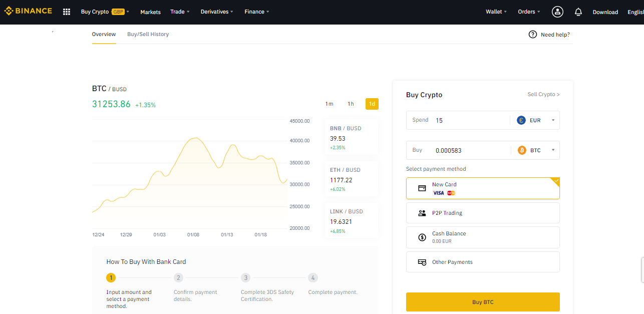Click the credit card icon for New Card
Viewport: 644px width, 314px height.
pyautogui.click(x=422, y=188)
